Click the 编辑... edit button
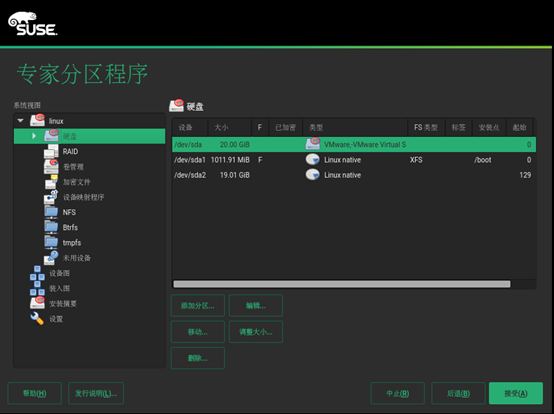This screenshot has width=554, height=414. (x=256, y=306)
